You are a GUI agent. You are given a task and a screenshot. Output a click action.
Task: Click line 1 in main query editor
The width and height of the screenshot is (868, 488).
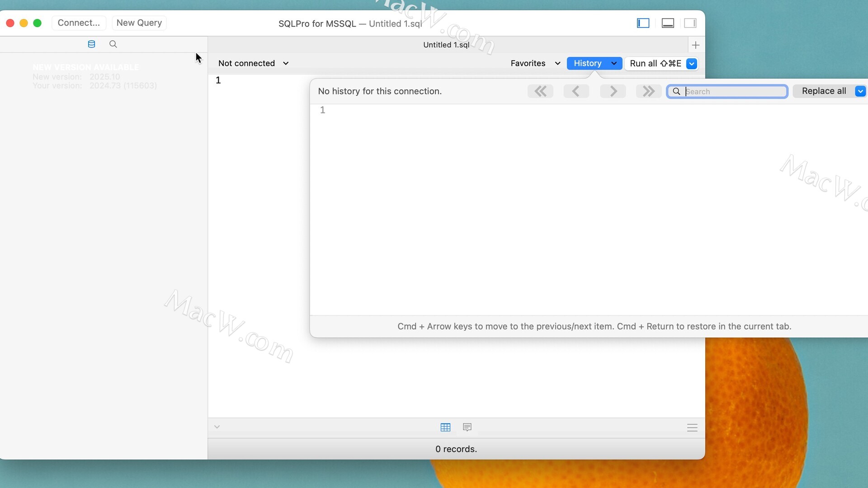pyautogui.click(x=218, y=80)
